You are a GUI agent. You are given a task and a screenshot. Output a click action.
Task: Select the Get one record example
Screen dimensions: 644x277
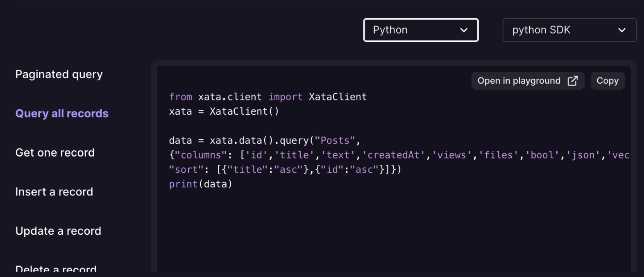coord(55,153)
